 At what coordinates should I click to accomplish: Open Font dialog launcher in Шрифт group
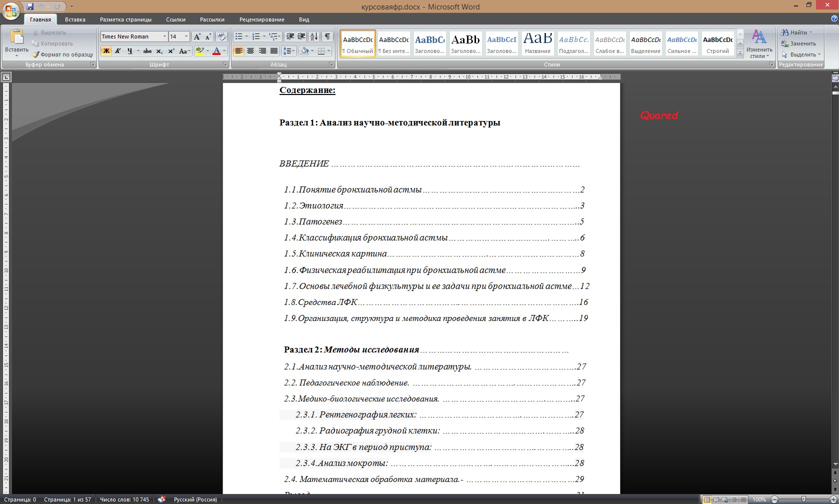[225, 64]
